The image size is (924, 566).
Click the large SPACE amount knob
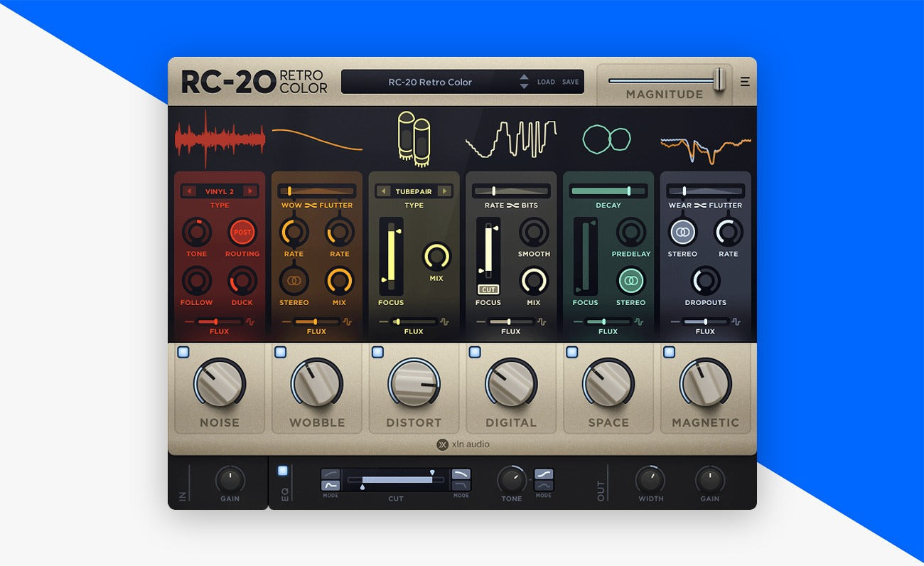pos(608,383)
